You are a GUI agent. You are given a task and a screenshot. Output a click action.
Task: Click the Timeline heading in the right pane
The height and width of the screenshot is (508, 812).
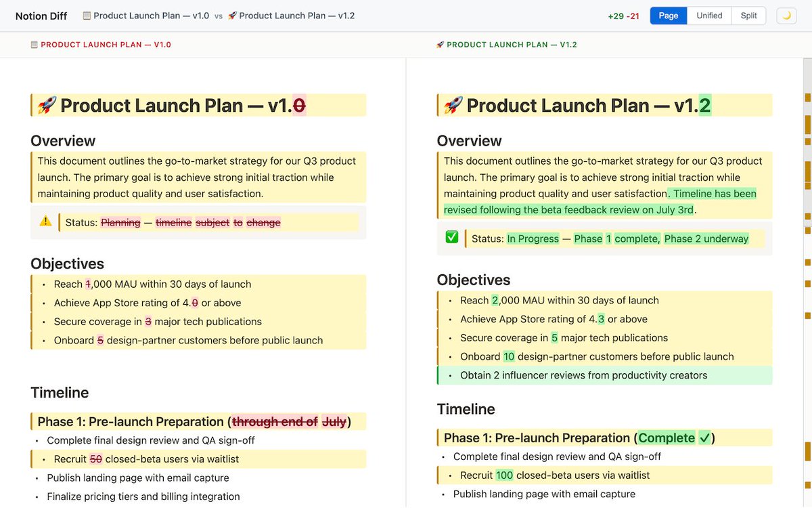coord(466,409)
